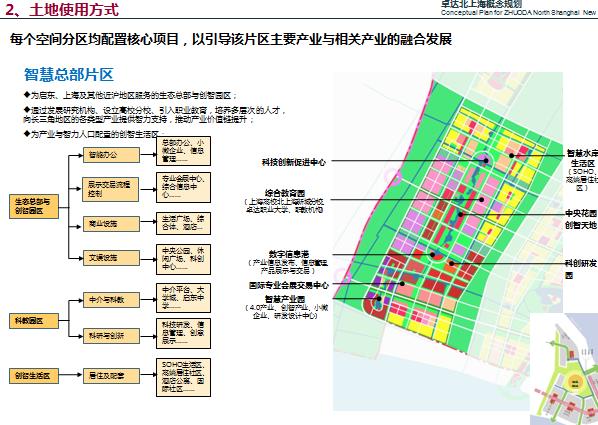Click the 商业设施 node
598x425 pixels.
[111, 224]
